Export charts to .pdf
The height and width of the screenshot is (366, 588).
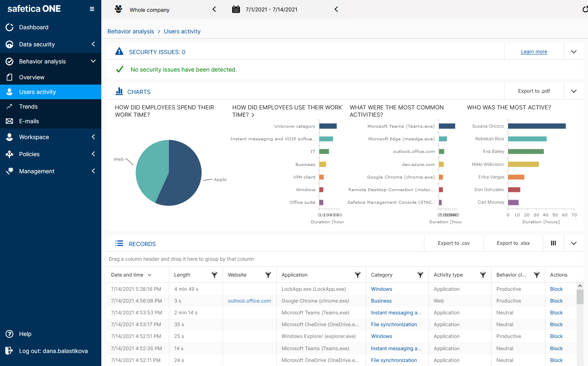(534, 91)
